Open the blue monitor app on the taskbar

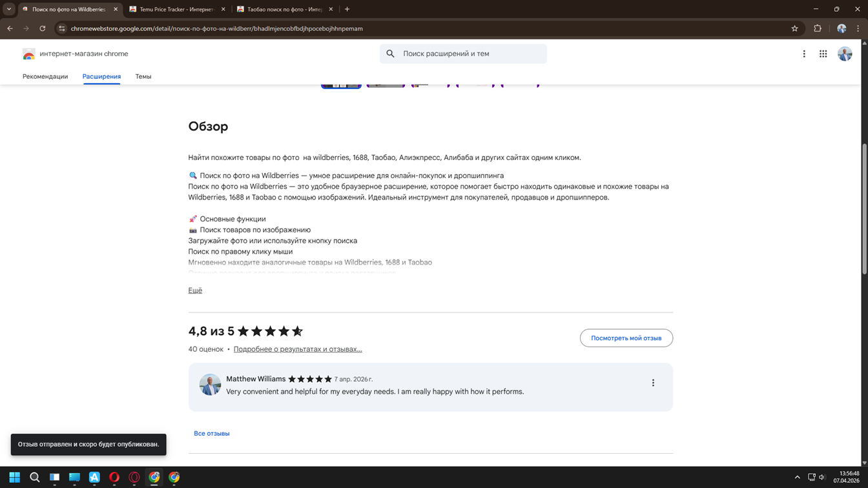click(x=74, y=478)
